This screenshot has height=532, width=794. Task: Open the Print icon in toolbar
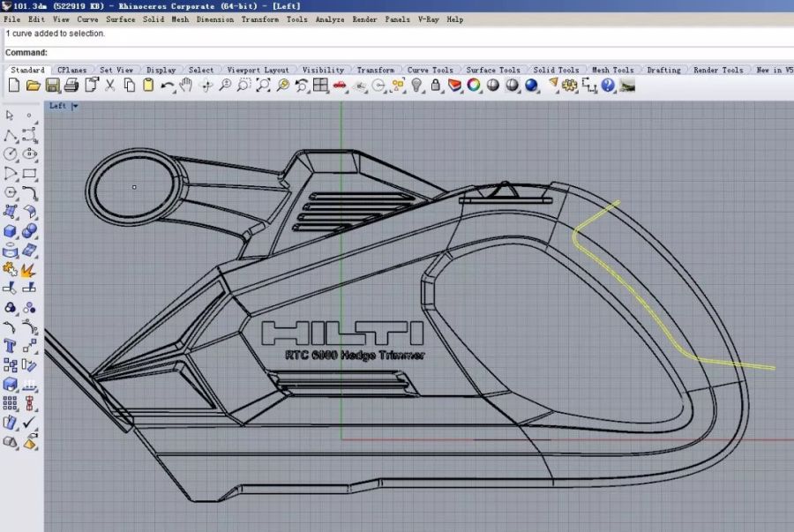coord(71,86)
